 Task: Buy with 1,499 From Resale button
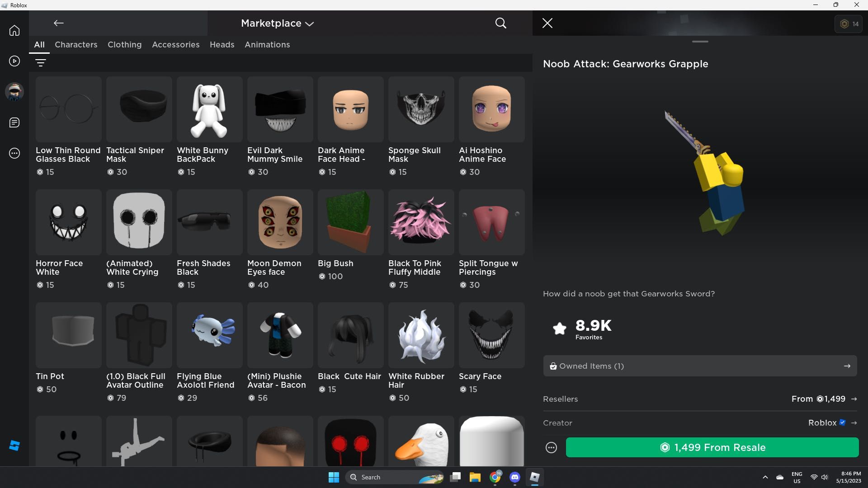(712, 447)
